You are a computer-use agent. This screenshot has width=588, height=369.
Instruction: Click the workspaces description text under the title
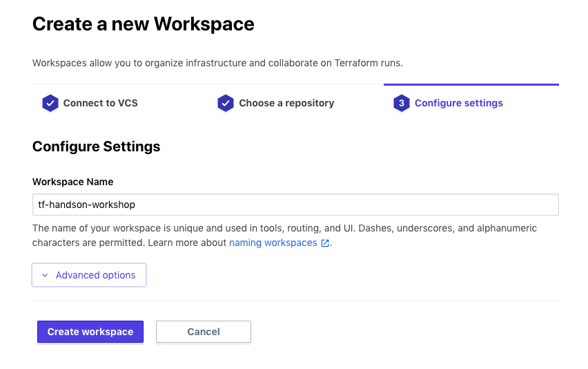217,63
